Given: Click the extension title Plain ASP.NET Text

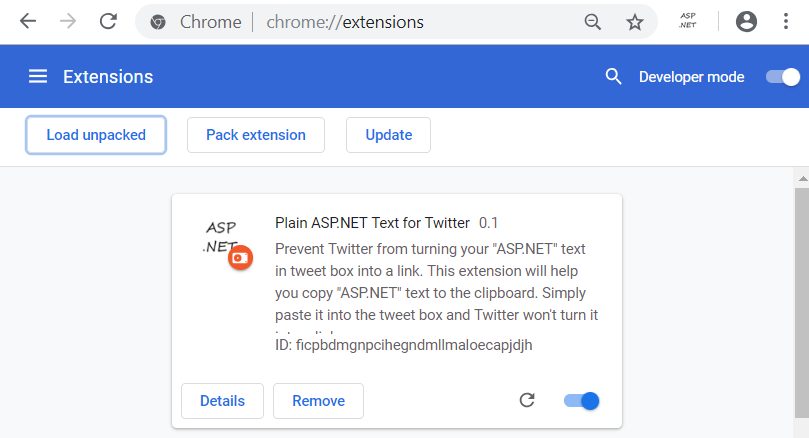Looking at the screenshot, I should pyautogui.click(x=373, y=223).
